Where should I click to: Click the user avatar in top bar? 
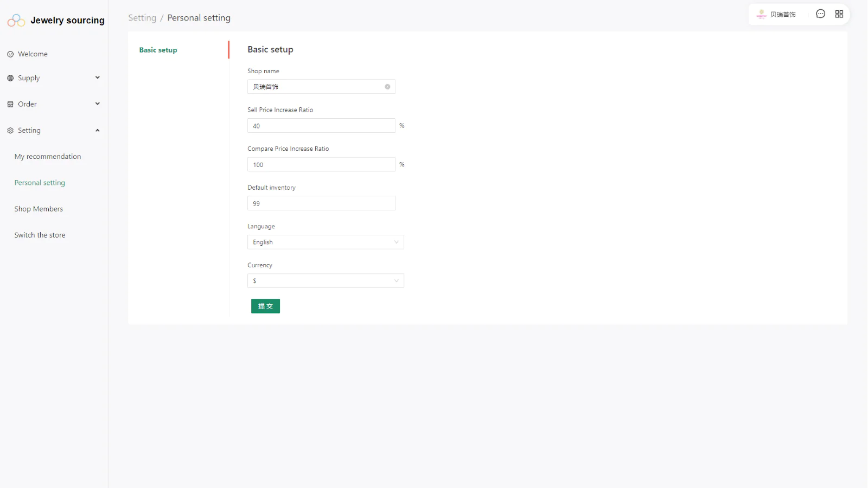[761, 14]
